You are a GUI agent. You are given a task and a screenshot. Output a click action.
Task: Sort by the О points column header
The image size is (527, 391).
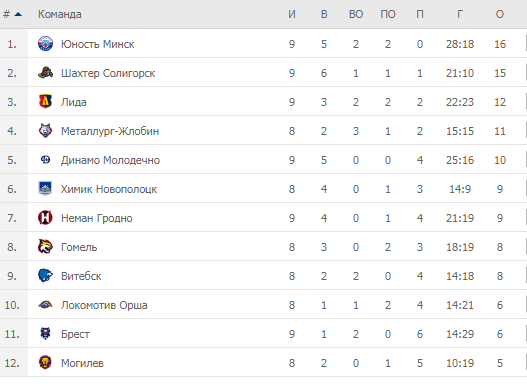pos(500,14)
